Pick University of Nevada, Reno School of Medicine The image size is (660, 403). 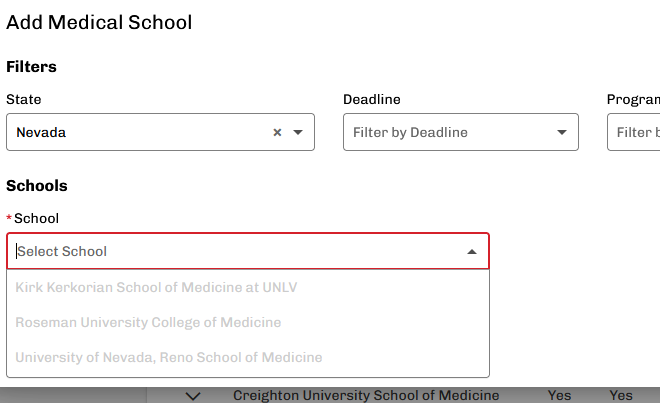(169, 357)
